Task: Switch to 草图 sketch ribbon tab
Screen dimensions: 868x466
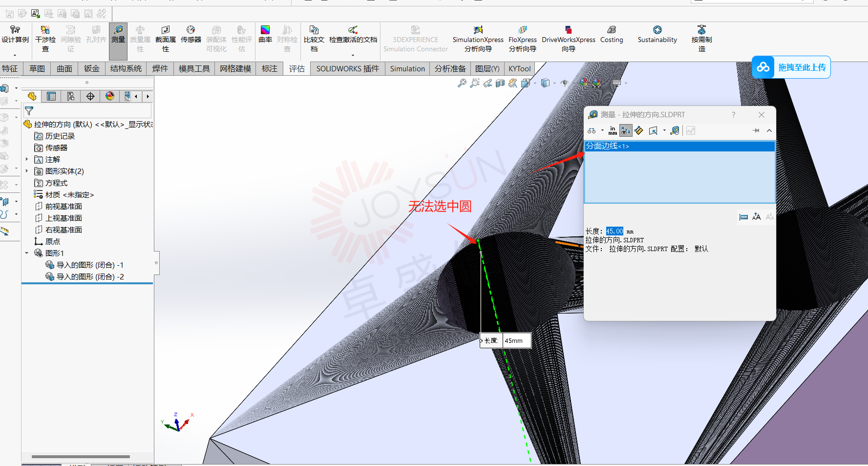Action: click(x=37, y=69)
